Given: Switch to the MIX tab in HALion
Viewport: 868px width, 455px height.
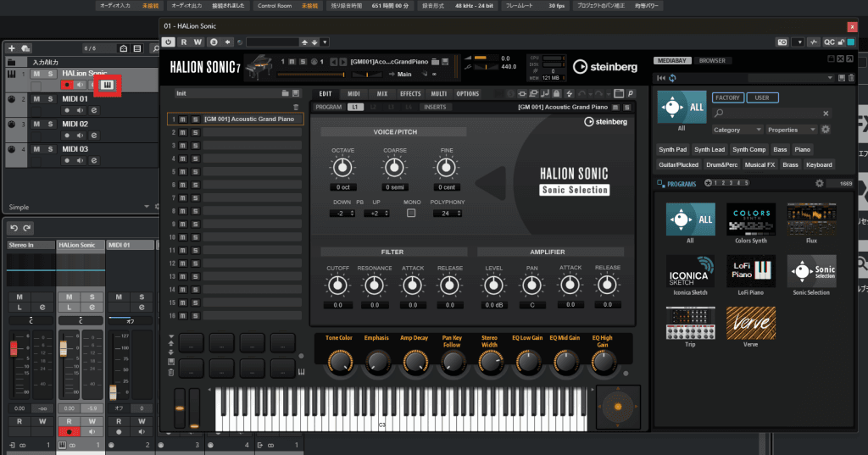Looking at the screenshot, I should click(x=382, y=93).
